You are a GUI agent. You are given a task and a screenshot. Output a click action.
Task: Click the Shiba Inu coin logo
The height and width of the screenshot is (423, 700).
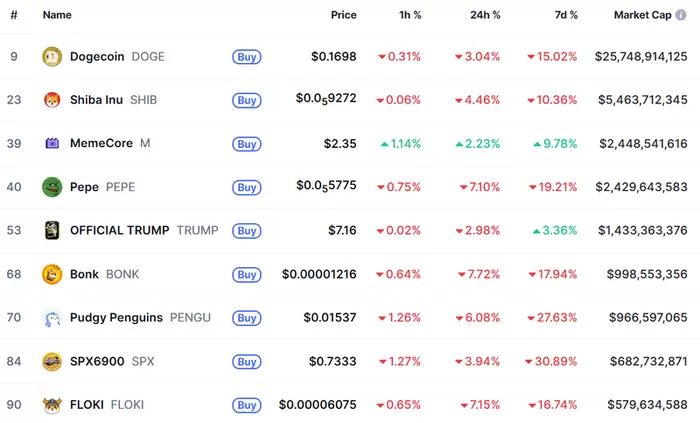pyautogui.click(x=52, y=100)
